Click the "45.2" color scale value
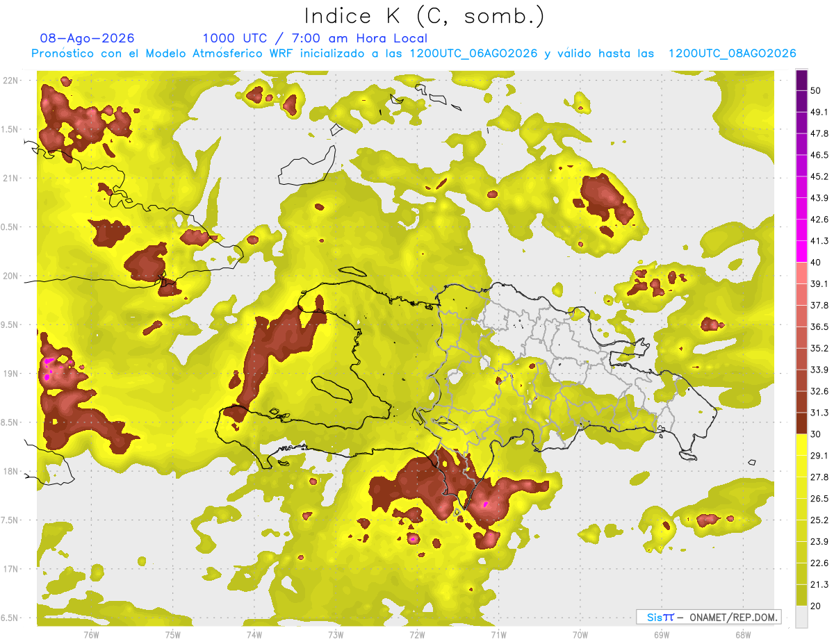This screenshot has width=834, height=644. pos(819,176)
